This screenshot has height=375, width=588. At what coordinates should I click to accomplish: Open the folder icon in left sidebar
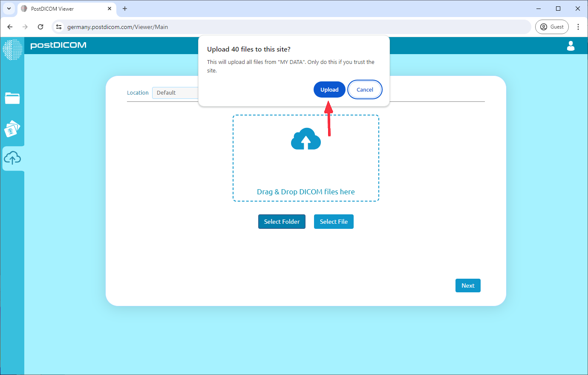pos(12,98)
